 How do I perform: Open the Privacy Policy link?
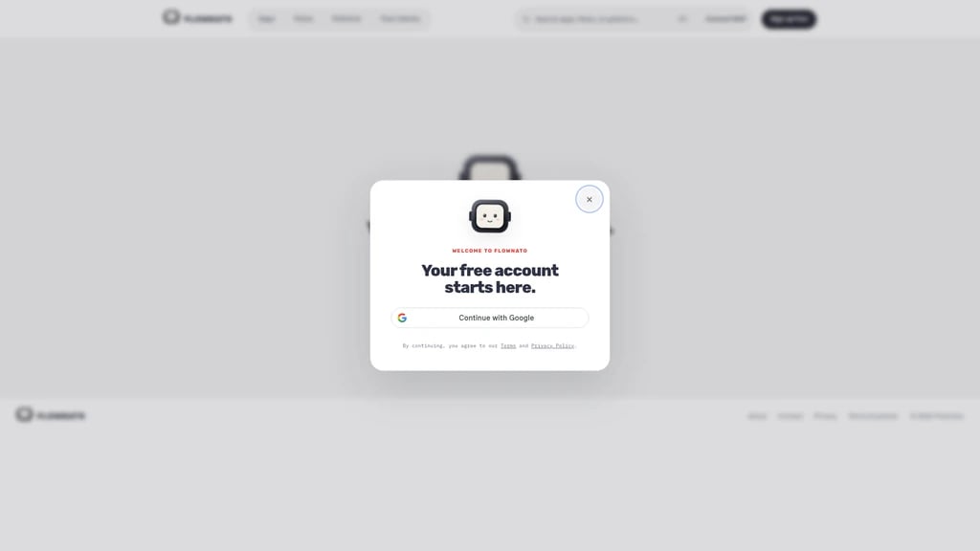coord(552,345)
